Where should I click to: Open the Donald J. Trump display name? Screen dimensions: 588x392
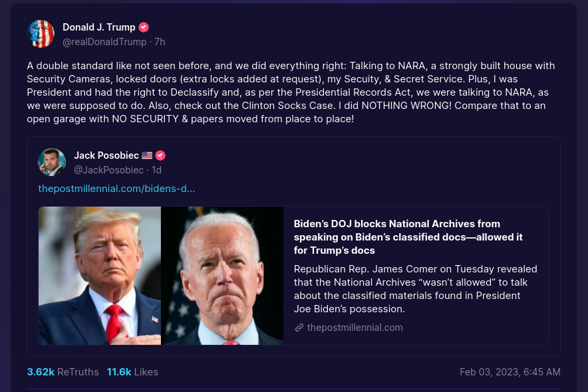98,27
